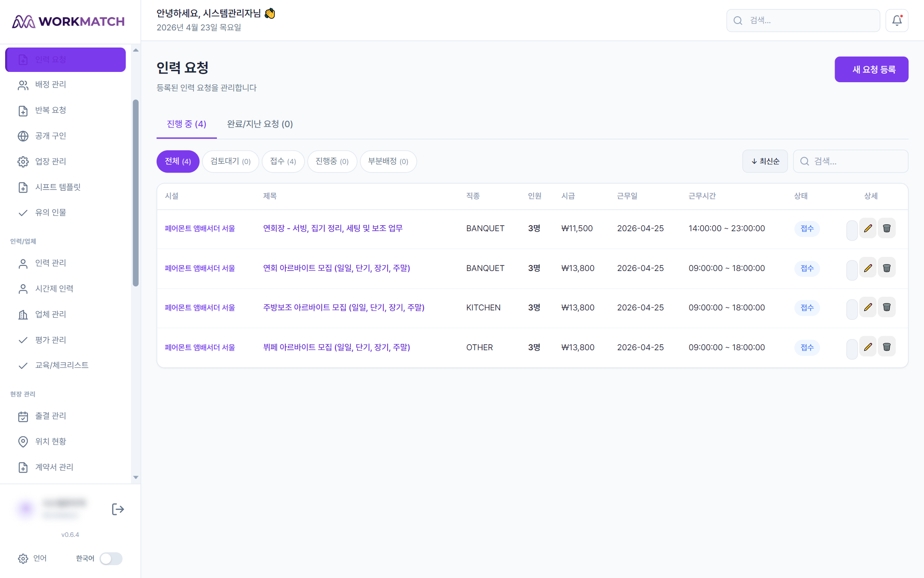Open 시프트 템플릿 in the sidebar

pos(65,187)
